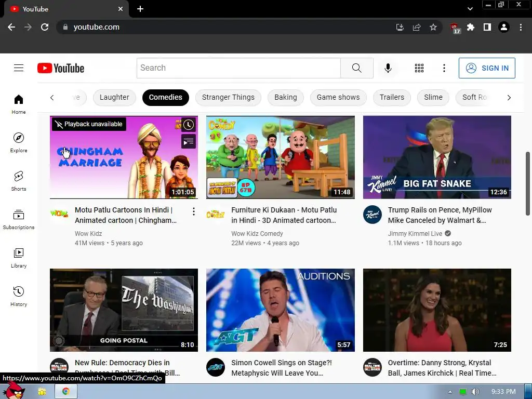Add Chingham Marriage video to queue

(x=189, y=142)
